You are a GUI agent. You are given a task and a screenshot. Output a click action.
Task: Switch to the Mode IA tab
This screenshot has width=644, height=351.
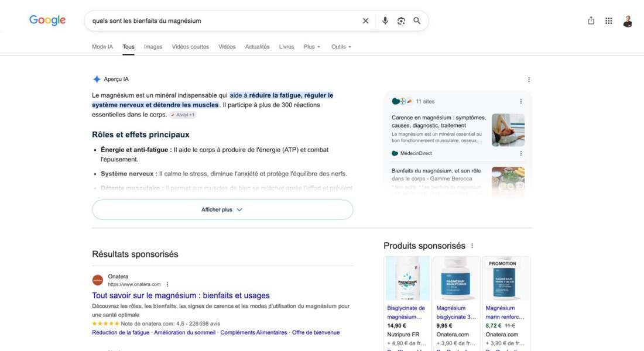[102, 47]
